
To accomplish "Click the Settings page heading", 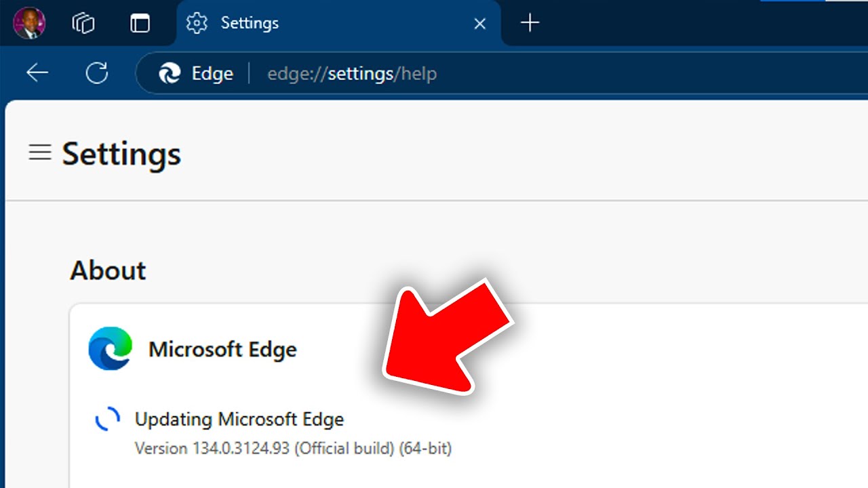I will [122, 154].
